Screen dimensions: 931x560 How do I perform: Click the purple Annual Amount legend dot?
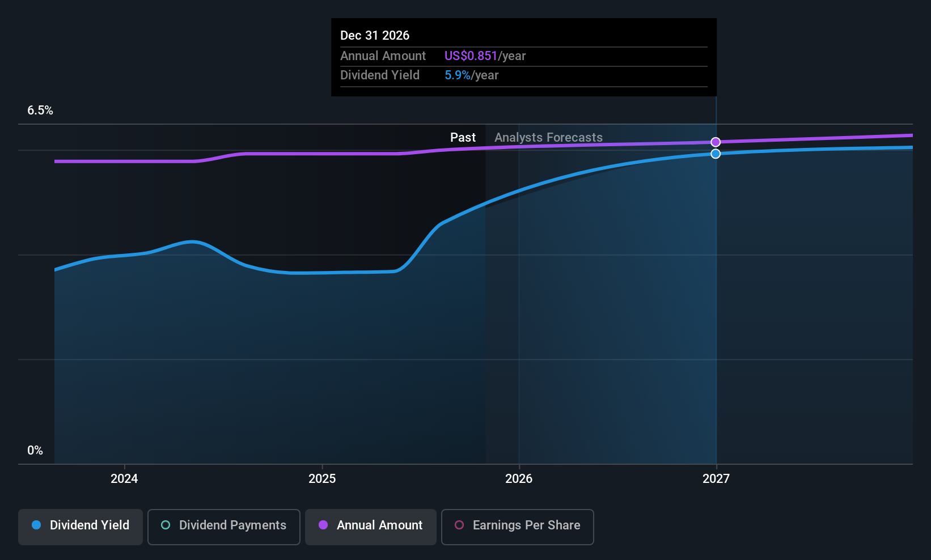pos(323,525)
